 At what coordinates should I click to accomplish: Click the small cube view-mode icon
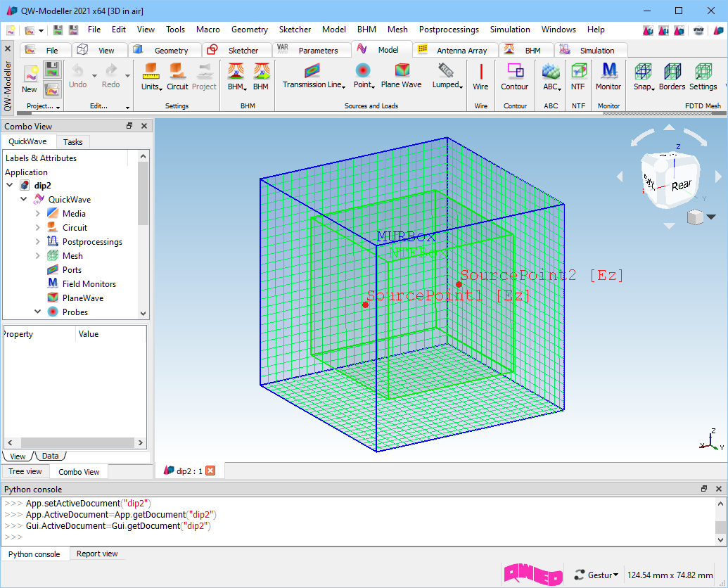695,217
